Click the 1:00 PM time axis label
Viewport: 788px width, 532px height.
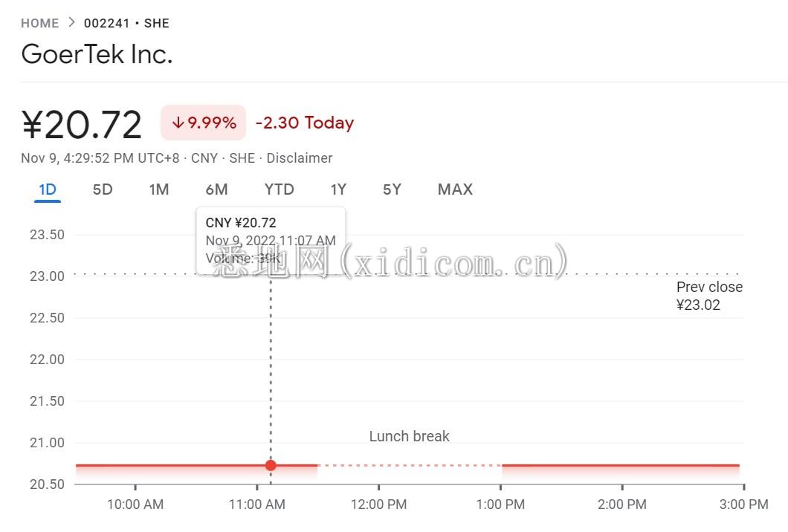(500, 505)
